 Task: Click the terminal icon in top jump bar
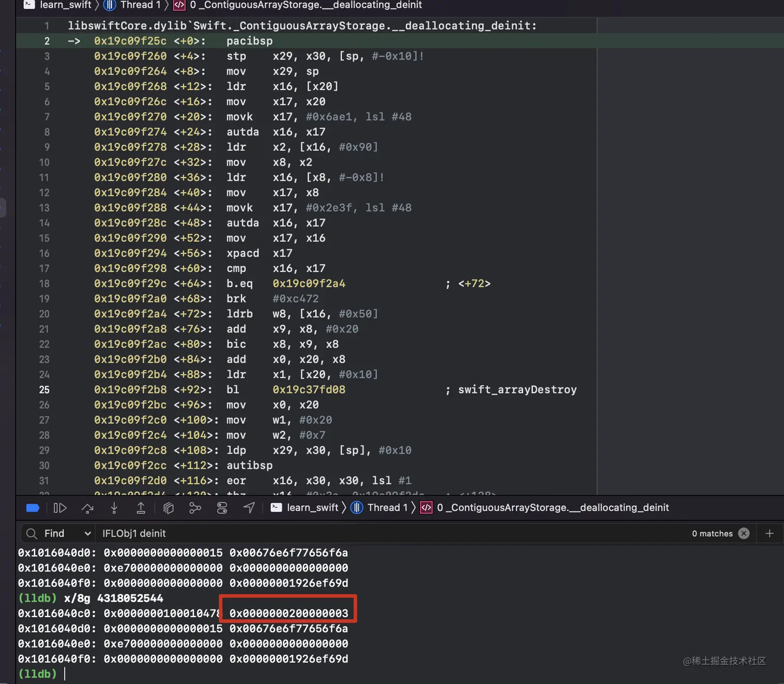(x=29, y=5)
